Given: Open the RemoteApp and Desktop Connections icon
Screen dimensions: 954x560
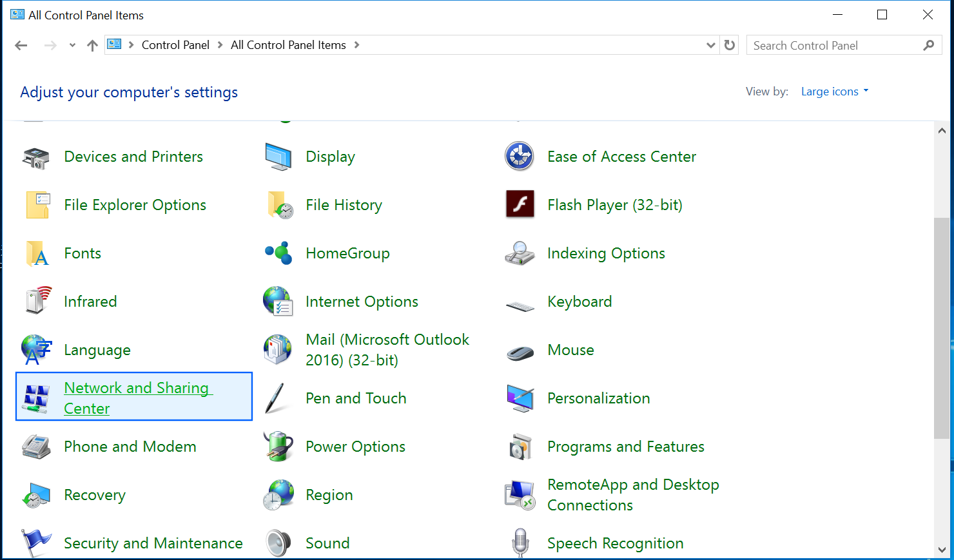Looking at the screenshot, I should 520,495.
